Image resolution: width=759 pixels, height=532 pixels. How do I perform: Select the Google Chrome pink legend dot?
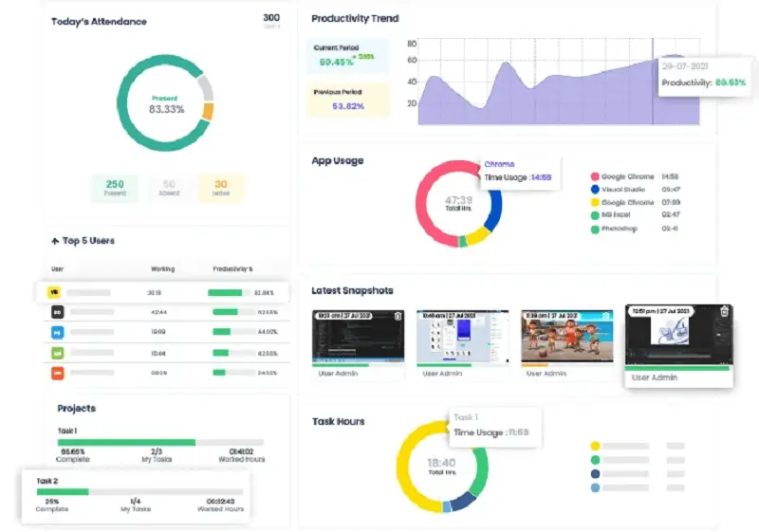click(595, 176)
